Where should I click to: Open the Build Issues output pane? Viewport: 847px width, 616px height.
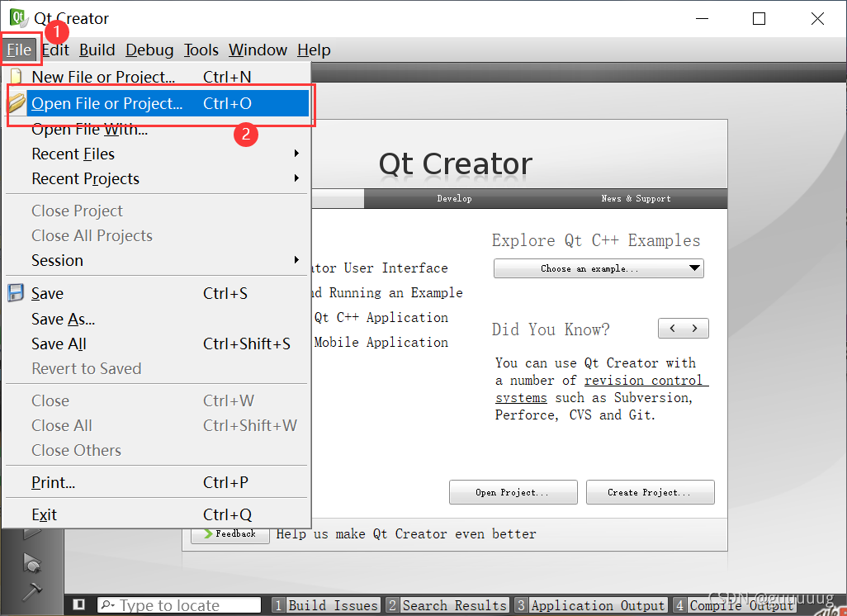click(x=326, y=605)
